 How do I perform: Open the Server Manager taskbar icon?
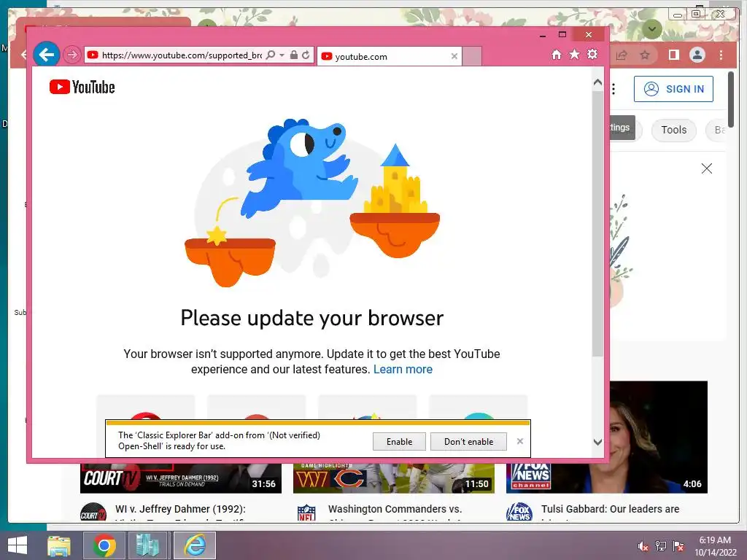point(147,545)
